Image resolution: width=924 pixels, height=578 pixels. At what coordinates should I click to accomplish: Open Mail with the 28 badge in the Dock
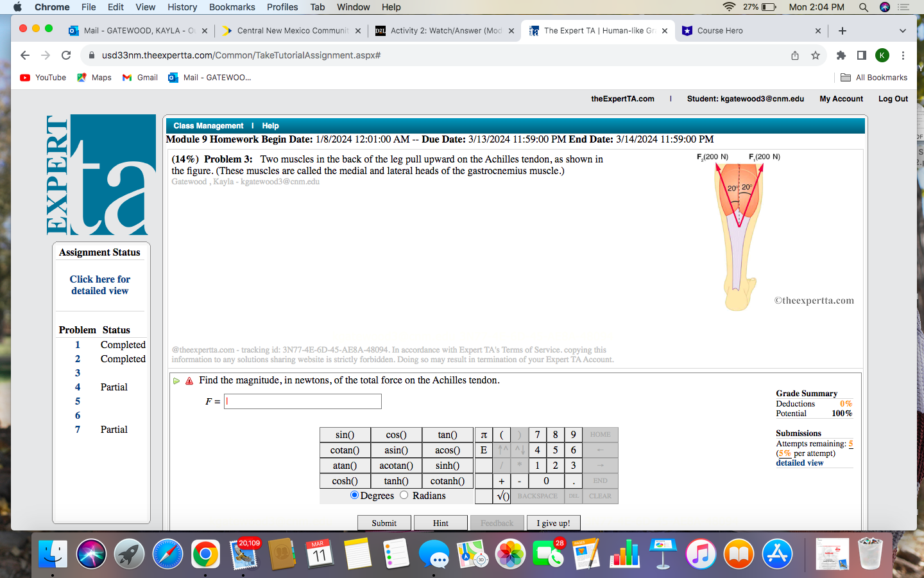[x=548, y=553]
